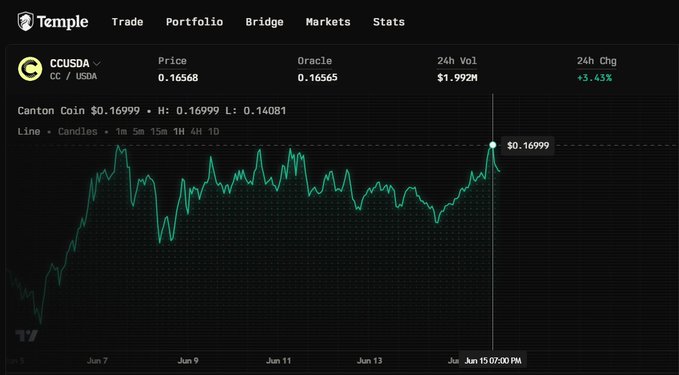
Task: Open the Portfolio page
Action: (x=194, y=22)
